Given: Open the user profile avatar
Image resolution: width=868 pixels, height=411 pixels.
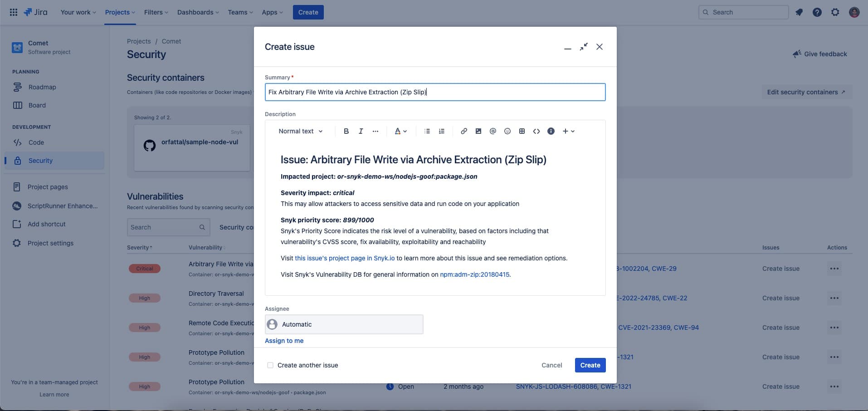Looking at the screenshot, I should pyautogui.click(x=854, y=12).
